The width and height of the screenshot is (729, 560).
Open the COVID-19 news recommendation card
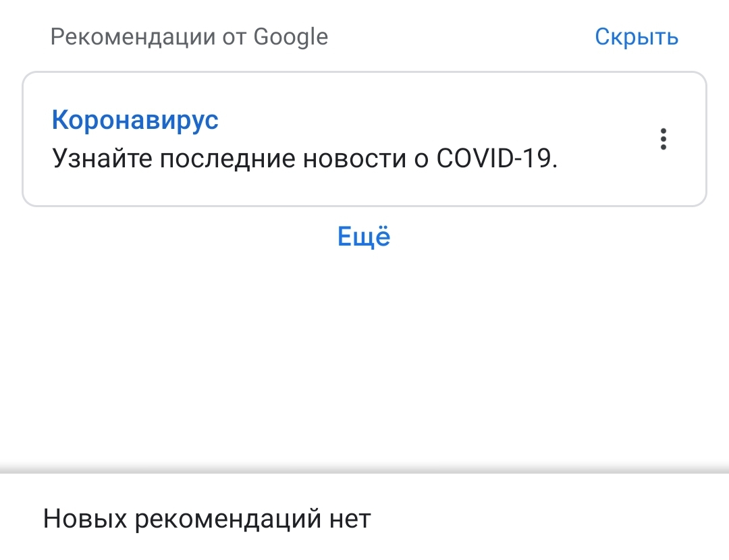(364, 139)
